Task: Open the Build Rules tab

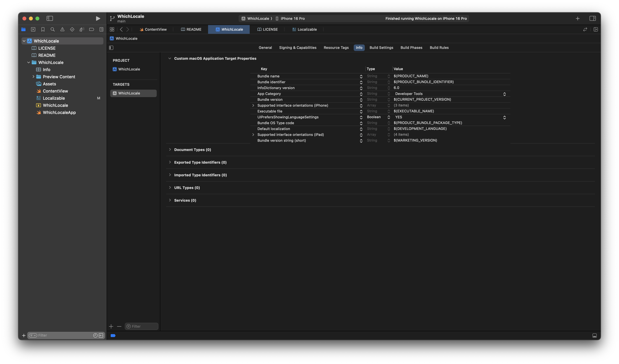Action: (439, 48)
